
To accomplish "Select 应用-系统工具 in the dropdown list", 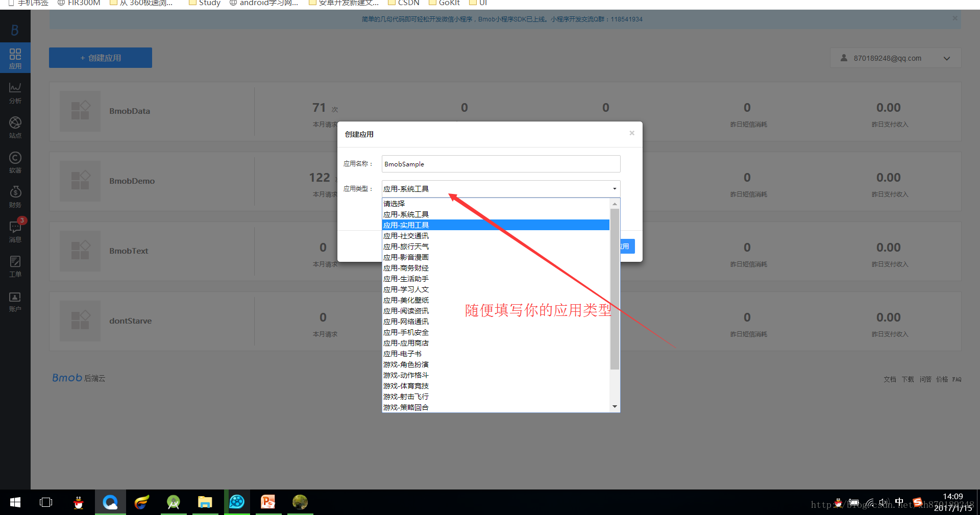I will (496, 214).
